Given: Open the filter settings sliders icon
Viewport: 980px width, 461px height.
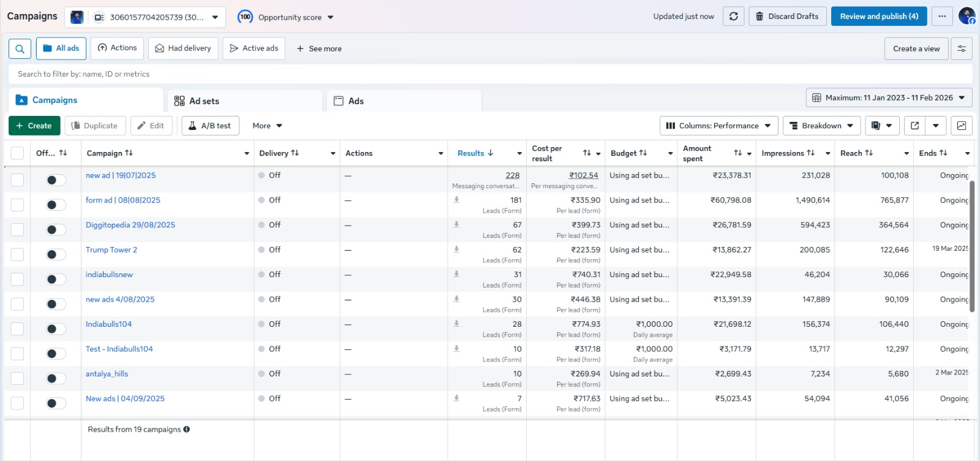Looking at the screenshot, I should pos(961,48).
